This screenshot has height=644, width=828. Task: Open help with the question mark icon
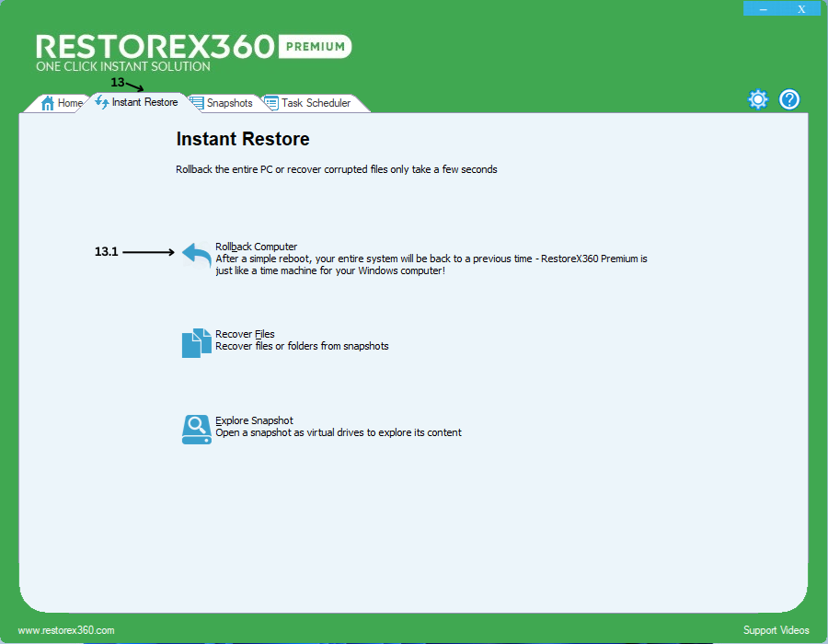point(789,99)
